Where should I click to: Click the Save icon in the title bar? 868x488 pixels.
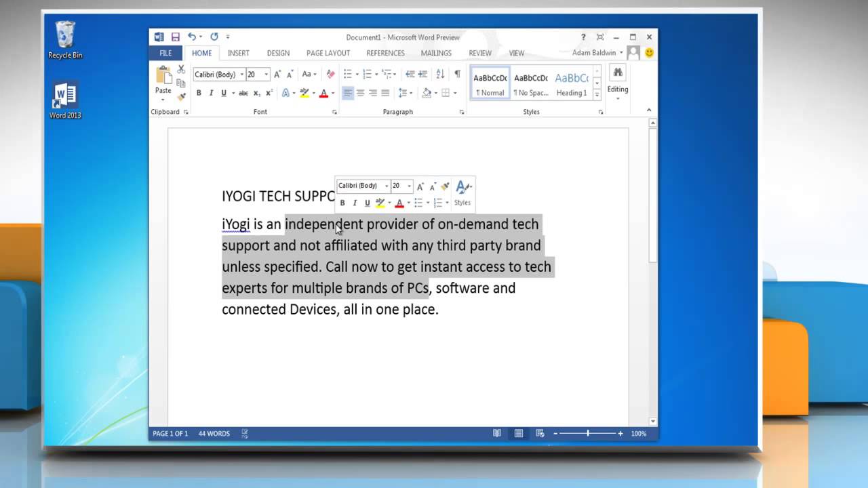[176, 37]
